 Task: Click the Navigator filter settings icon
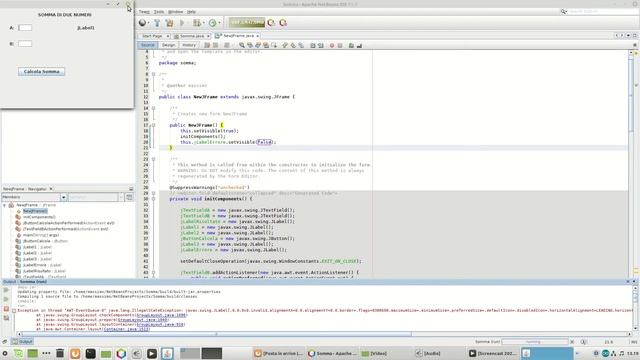[129, 197]
